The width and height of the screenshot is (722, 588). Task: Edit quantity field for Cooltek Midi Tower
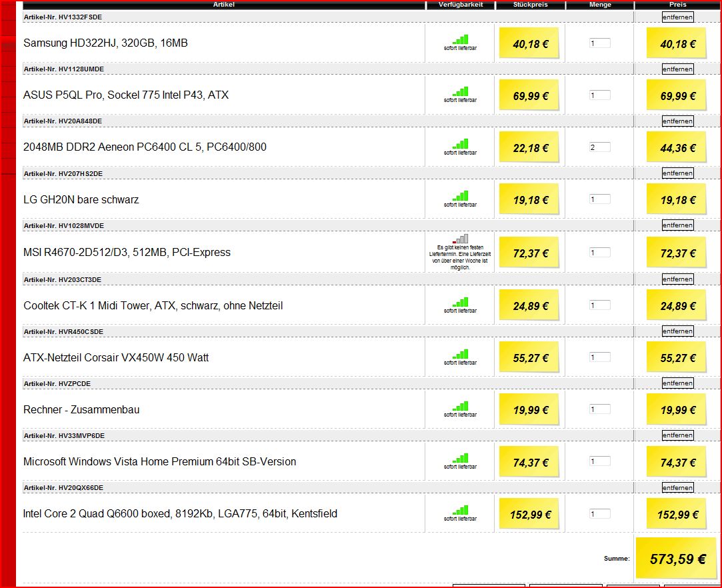[x=600, y=305]
